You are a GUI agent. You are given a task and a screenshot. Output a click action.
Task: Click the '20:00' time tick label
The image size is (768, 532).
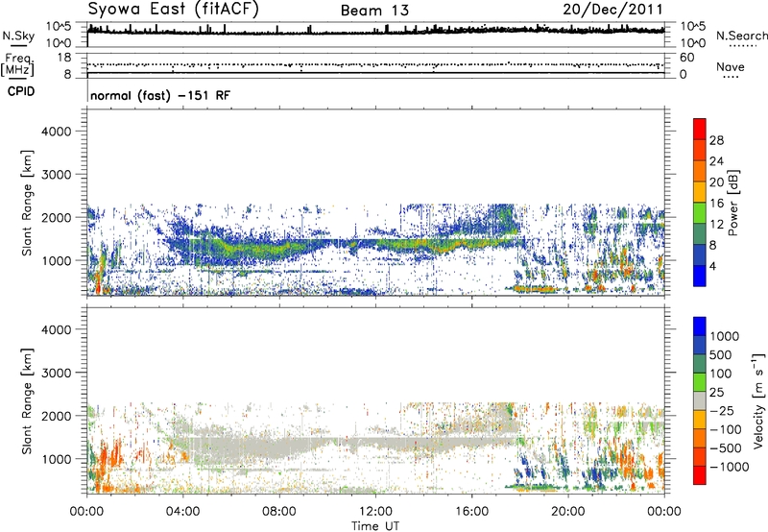(568, 512)
